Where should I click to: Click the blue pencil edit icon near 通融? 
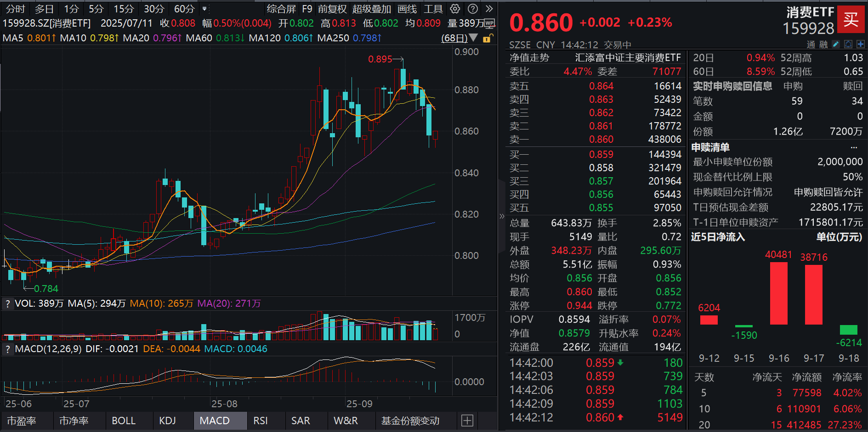click(836, 44)
